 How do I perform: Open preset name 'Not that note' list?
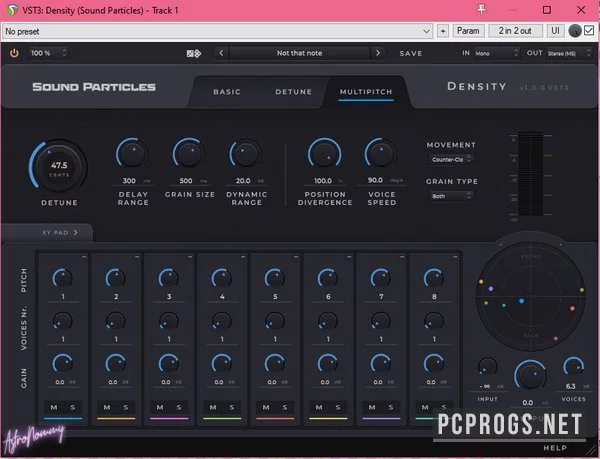299,53
